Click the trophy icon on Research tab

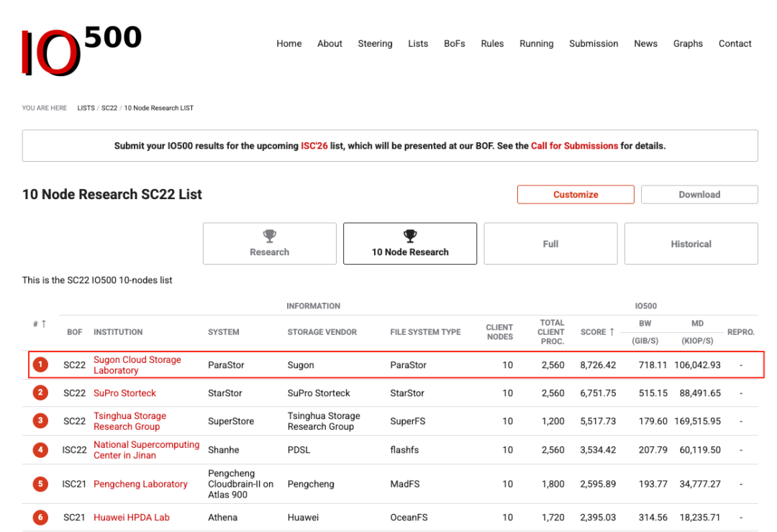click(x=270, y=236)
